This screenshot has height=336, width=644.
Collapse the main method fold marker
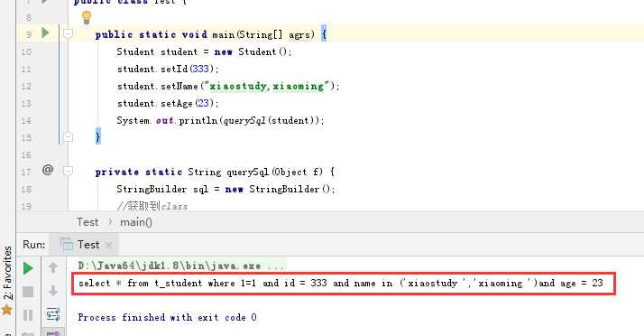pyautogui.click(x=69, y=33)
